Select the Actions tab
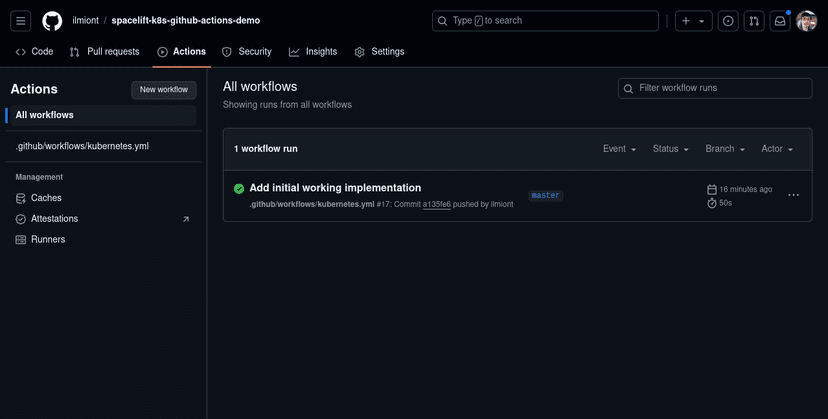The height and width of the screenshot is (419, 828). [182, 51]
